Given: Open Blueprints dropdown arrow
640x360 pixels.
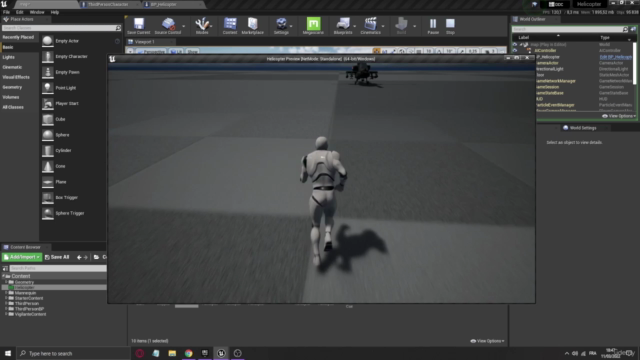Looking at the screenshot, I should [355, 26].
